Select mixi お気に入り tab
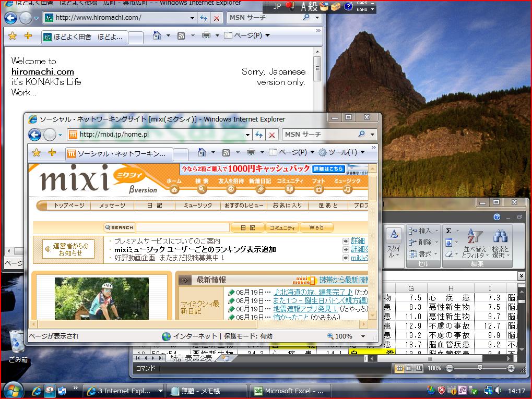The height and width of the screenshot is (399, 532). [287, 205]
